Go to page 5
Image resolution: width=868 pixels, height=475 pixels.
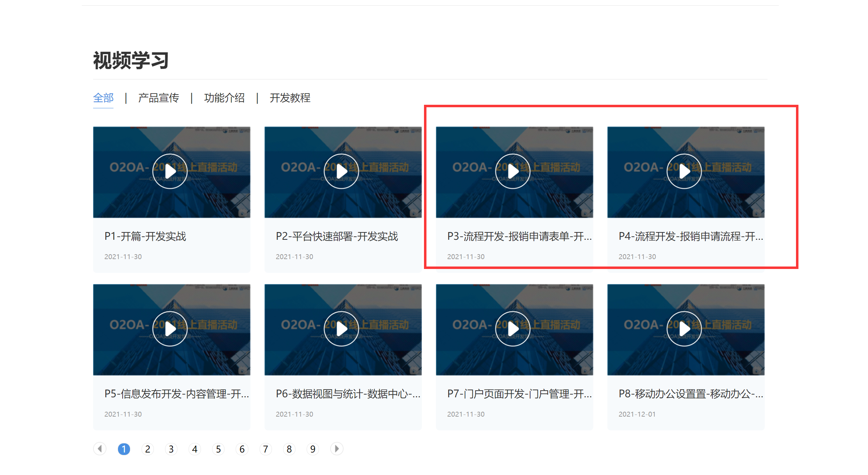click(x=218, y=449)
